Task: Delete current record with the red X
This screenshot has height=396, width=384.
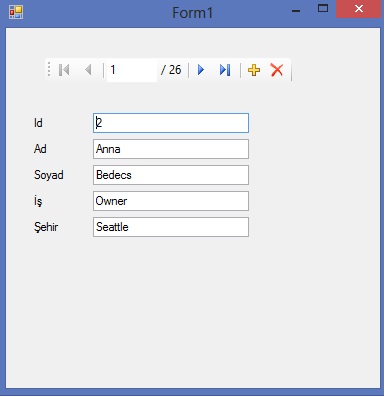Action: tap(277, 70)
